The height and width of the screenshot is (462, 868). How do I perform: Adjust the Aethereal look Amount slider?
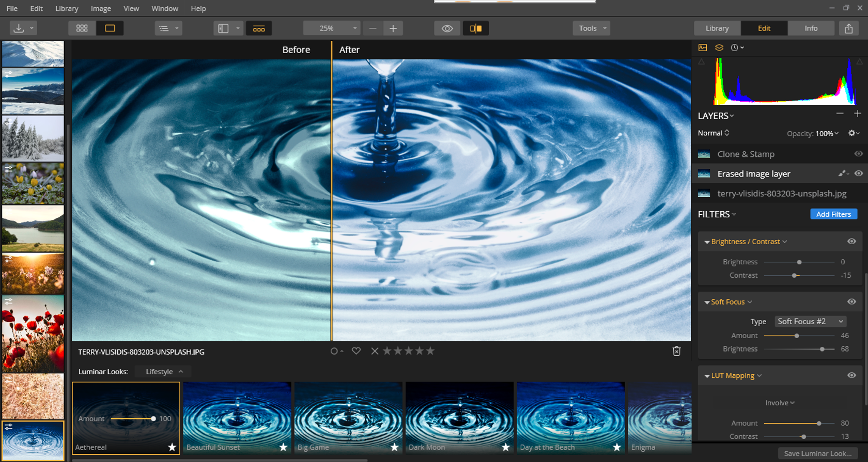(x=132, y=419)
